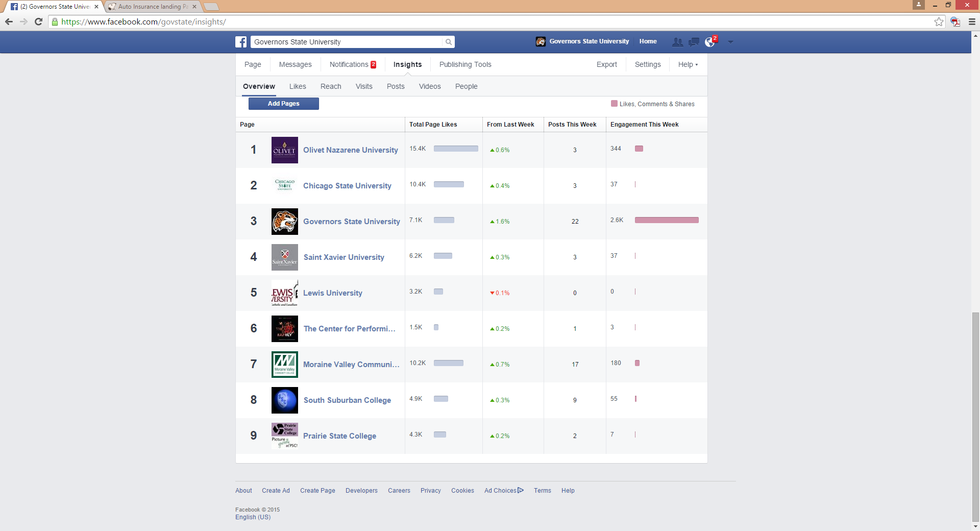The width and height of the screenshot is (980, 531).
Task: Click Export in the page menu
Action: point(606,64)
